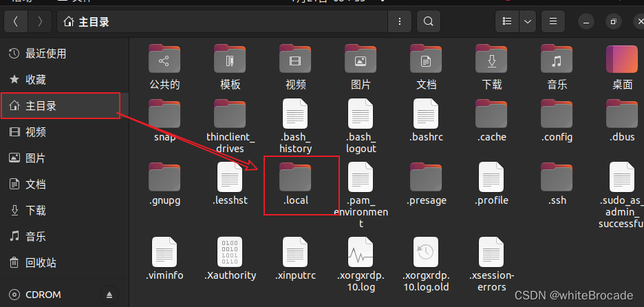
Task: Select the .bash_history file
Action: [295, 114]
